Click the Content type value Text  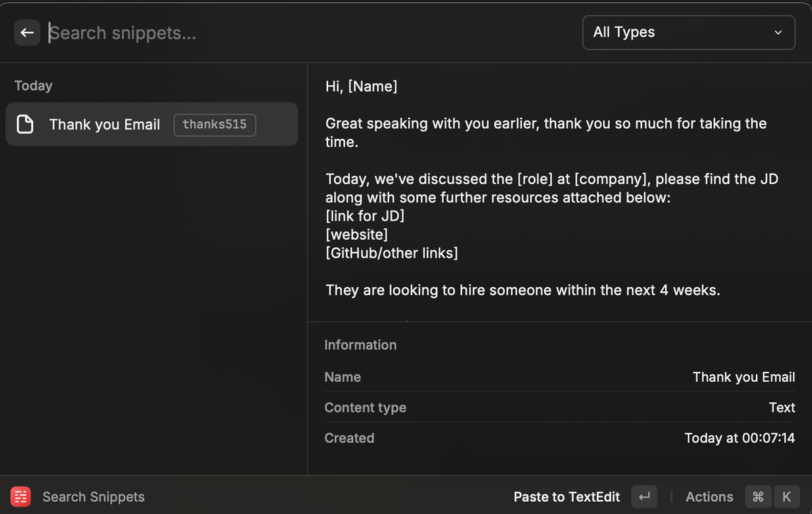coord(782,408)
